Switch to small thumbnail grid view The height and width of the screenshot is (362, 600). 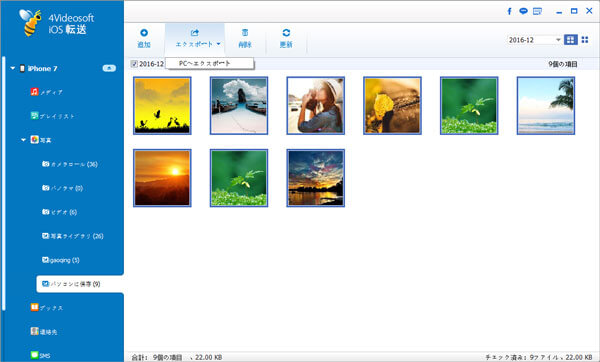point(585,39)
